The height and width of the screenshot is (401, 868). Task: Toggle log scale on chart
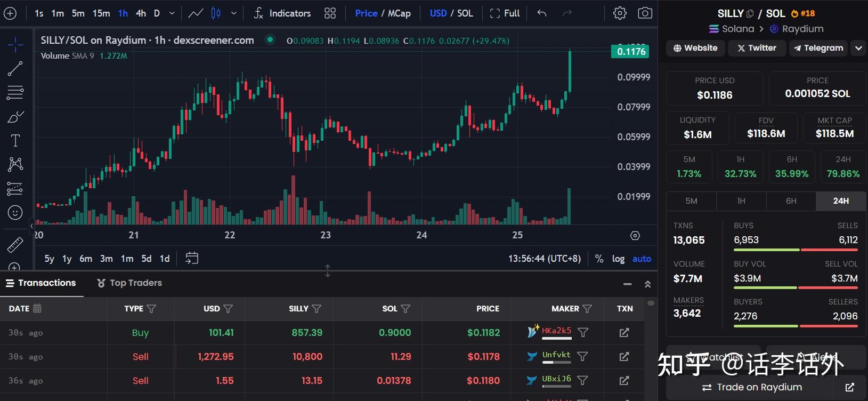(618, 259)
